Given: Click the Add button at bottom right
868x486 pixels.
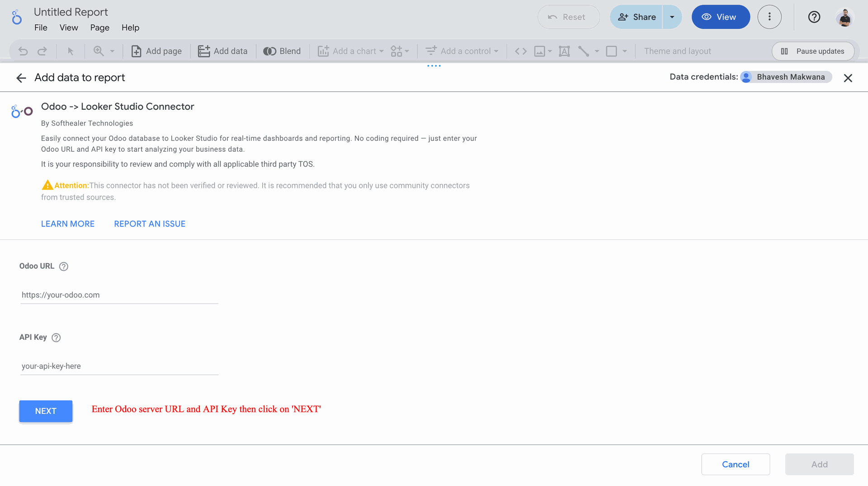Looking at the screenshot, I should pyautogui.click(x=819, y=464).
